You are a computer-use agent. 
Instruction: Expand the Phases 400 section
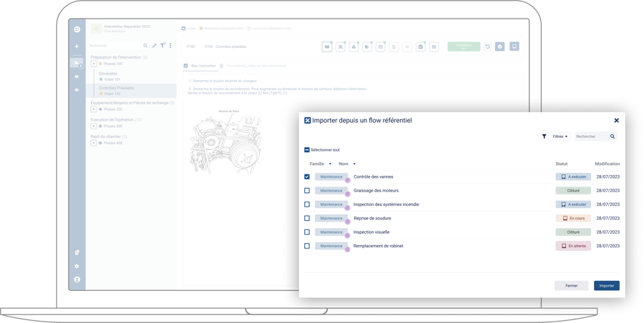click(94, 143)
